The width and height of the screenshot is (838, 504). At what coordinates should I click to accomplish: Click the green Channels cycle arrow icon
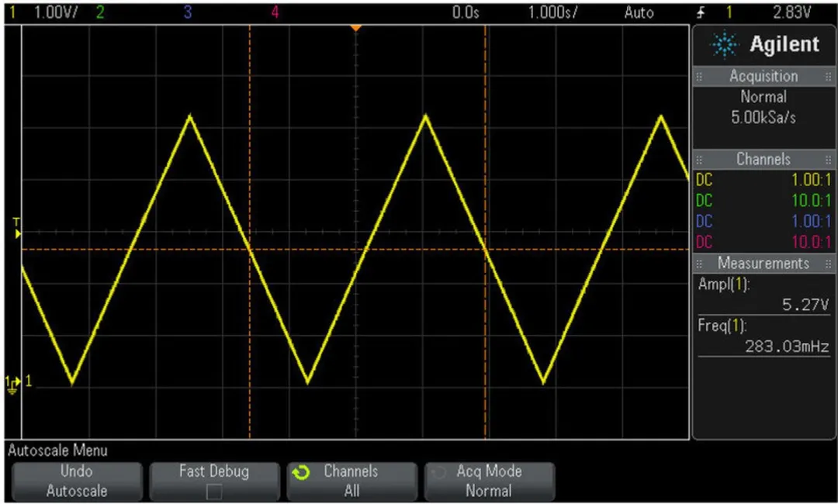301,472
